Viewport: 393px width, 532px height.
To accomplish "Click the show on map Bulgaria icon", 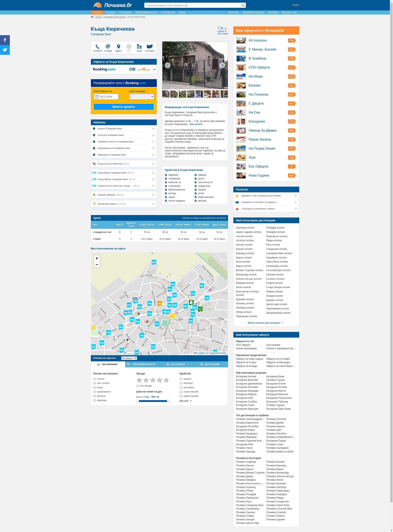I will click(150, 46).
